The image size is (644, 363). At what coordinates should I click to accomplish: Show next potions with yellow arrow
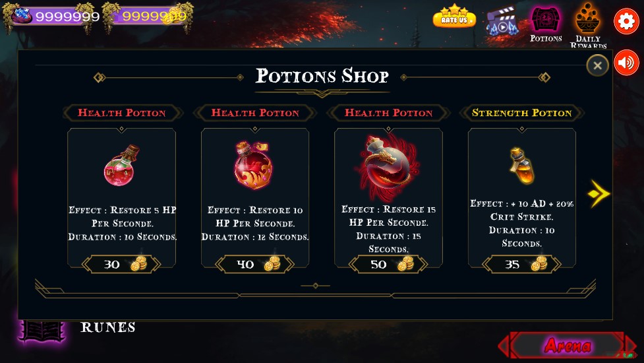[599, 193]
